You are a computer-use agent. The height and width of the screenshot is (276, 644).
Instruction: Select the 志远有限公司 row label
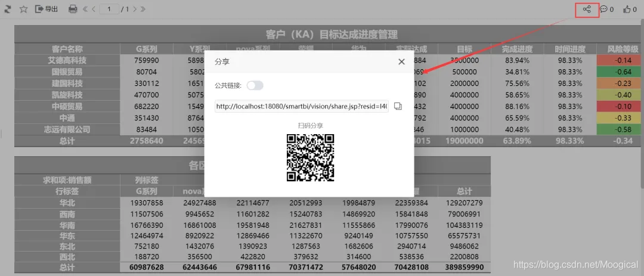coord(67,129)
